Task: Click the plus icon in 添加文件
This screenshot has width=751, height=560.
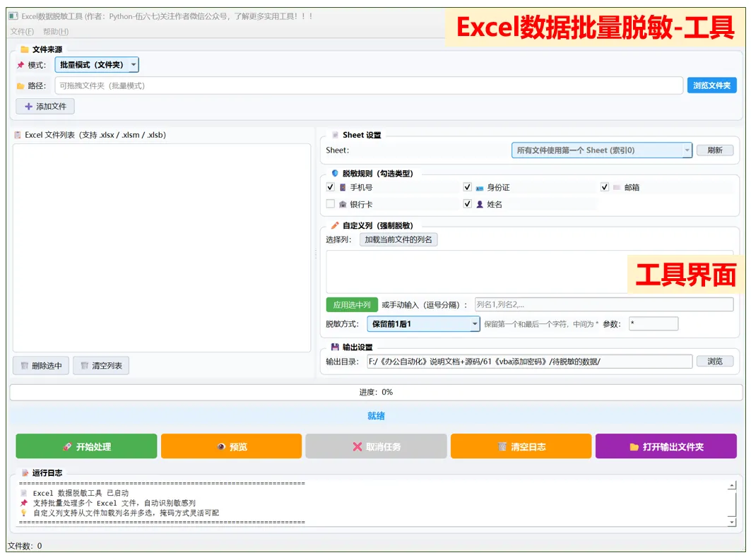Action: pyautogui.click(x=28, y=106)
